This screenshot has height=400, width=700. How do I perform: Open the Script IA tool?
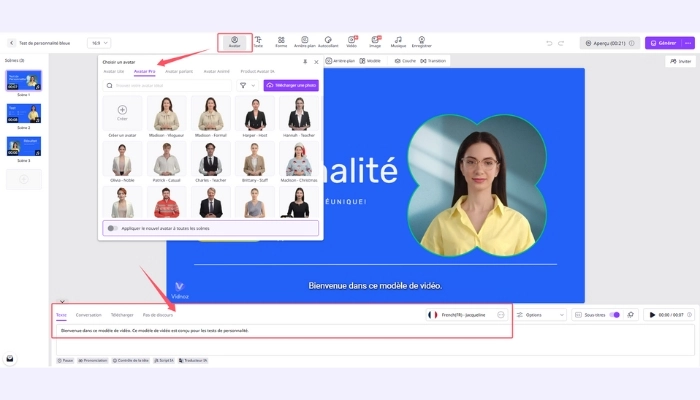pyautogui.click(x=164, y=360)
